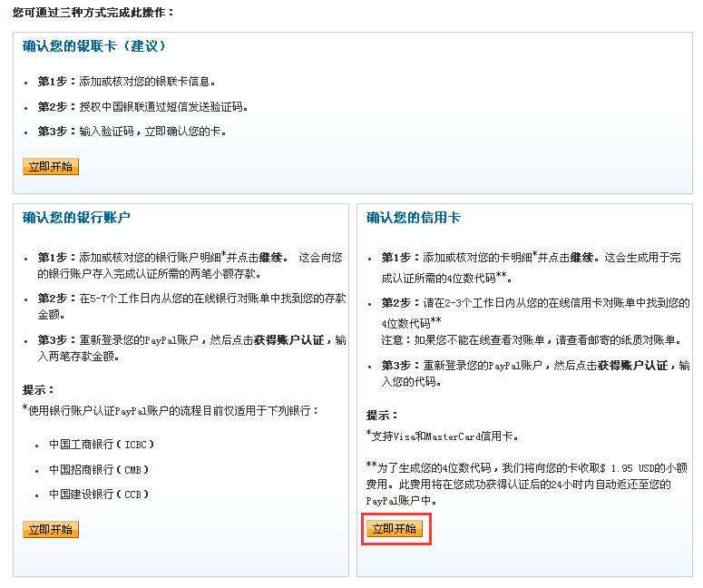Click text 中国工商银行（ICBC）
703x588 pixels.
click(x=102, y=445)
